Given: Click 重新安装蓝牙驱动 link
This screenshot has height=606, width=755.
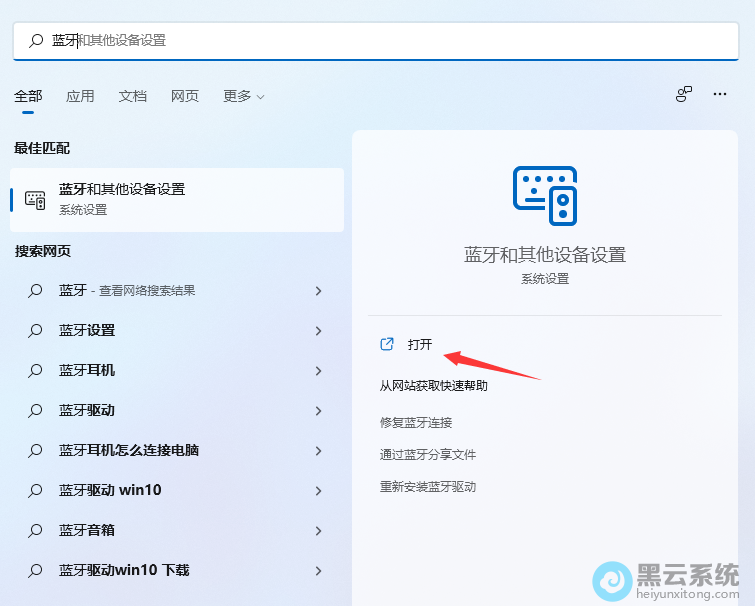Looking at the screenshot, I should (428, 487).
